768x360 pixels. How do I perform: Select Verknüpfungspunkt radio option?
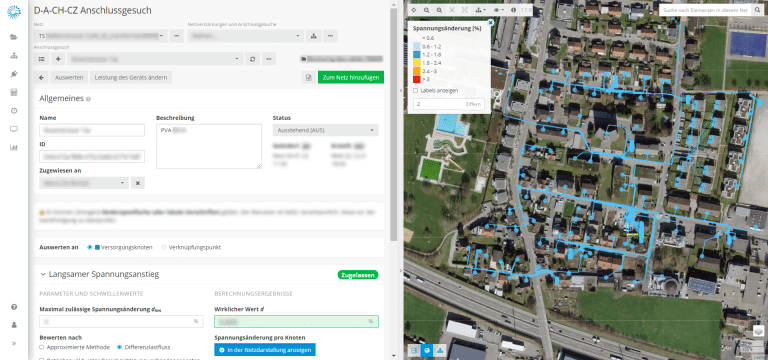pyautogui.click(x=164, y=247)
